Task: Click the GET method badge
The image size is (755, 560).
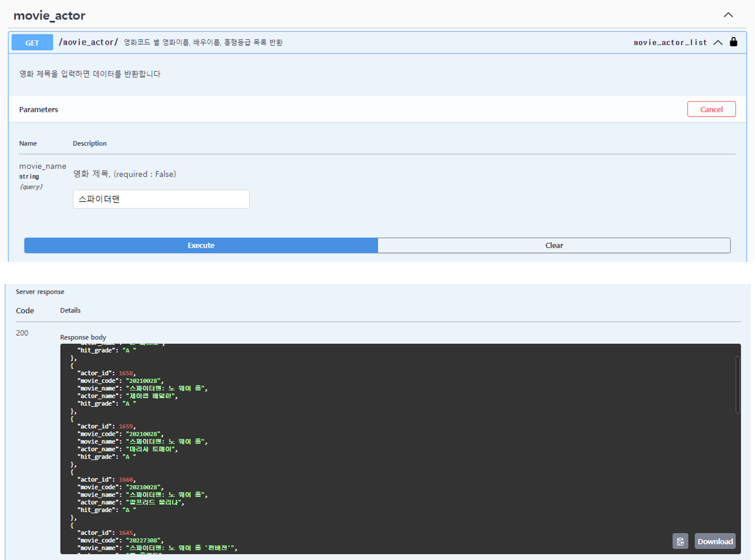Action: (x=32, y=43)
